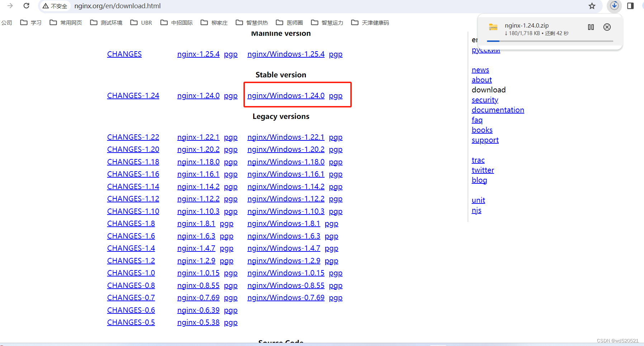Open the faq sidebar link
This screenshot has width=644, height=346.
pyautogui.click(x=477, y=120)
